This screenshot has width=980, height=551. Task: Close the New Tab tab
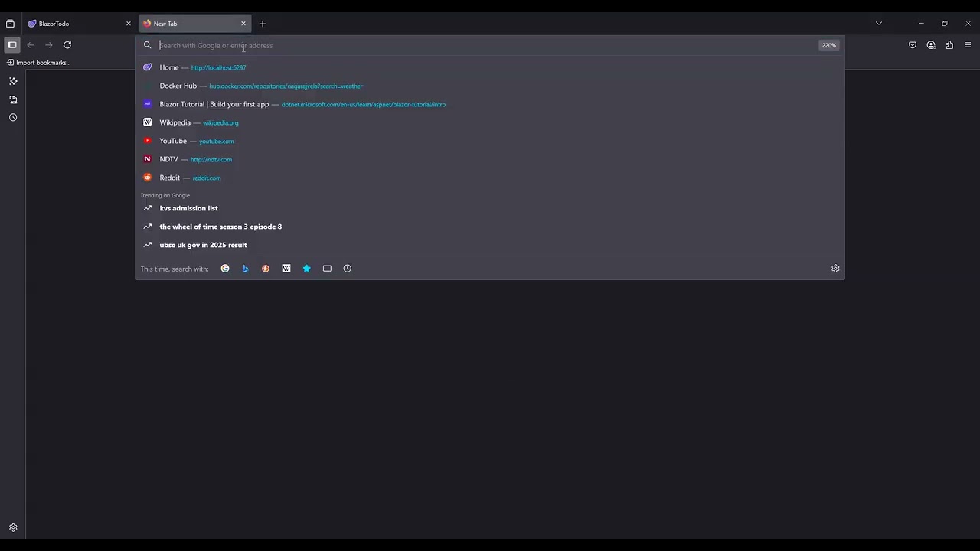243,24
